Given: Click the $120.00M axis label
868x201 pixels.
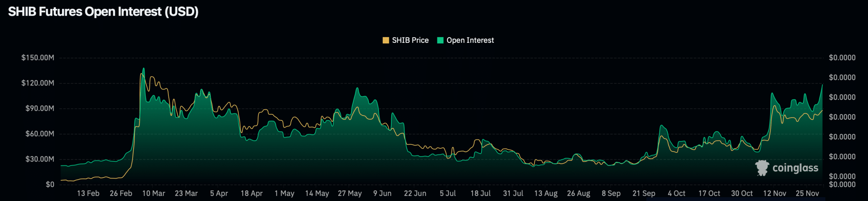Looking at the screenshot, I should tap(38, 83).
